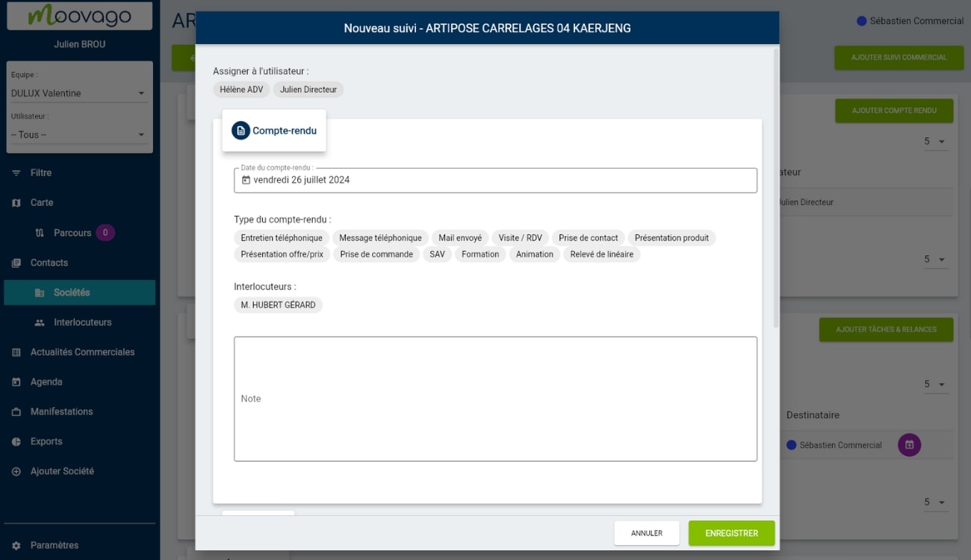Select the Compte-rendu tab card
Viewport: 971px width, 560px height.
pyautogui.click(x=274, y=131)
